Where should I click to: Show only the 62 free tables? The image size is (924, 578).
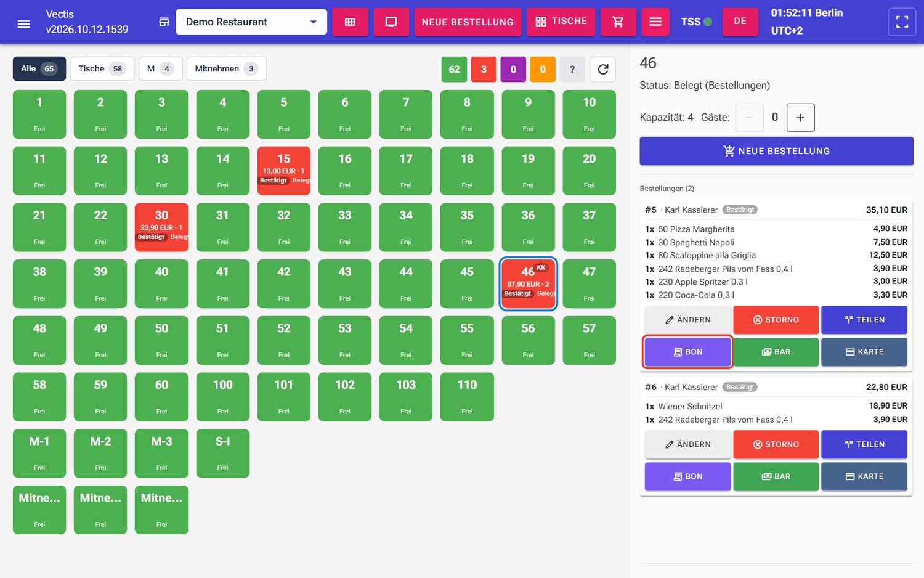click(454, 69)
